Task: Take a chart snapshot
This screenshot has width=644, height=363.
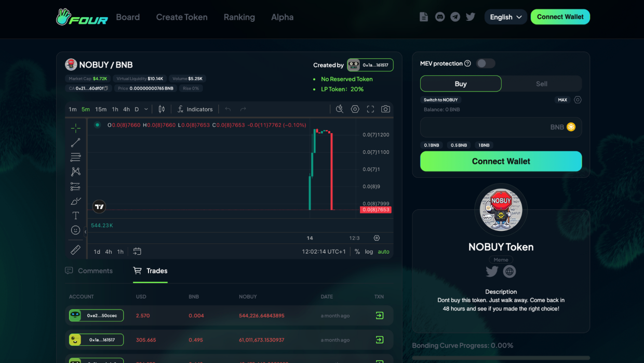Action: 385,109
